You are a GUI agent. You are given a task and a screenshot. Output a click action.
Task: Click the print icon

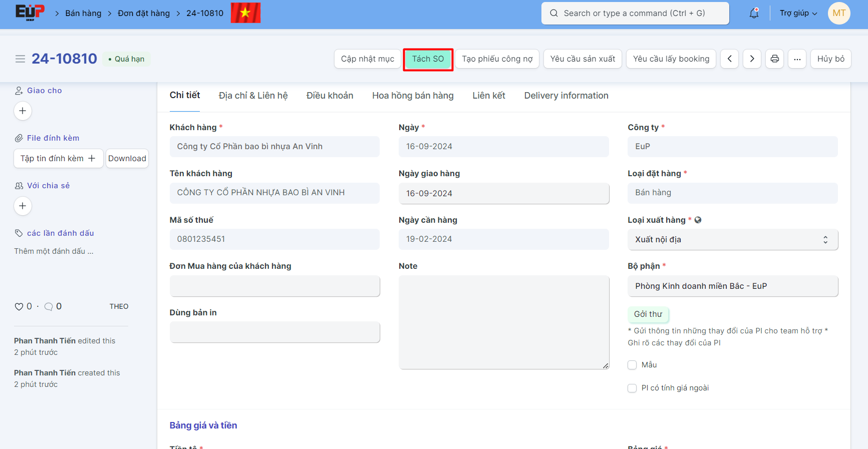[774, 59]
